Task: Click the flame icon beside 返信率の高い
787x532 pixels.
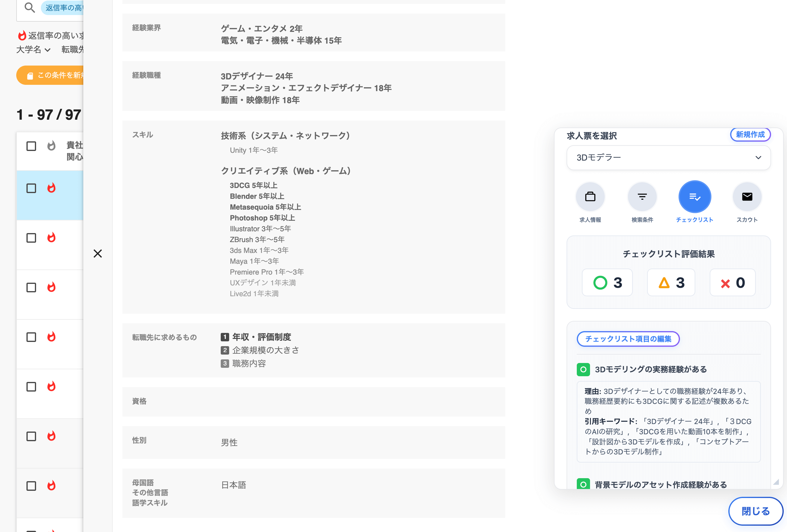Action: [22, 35]
